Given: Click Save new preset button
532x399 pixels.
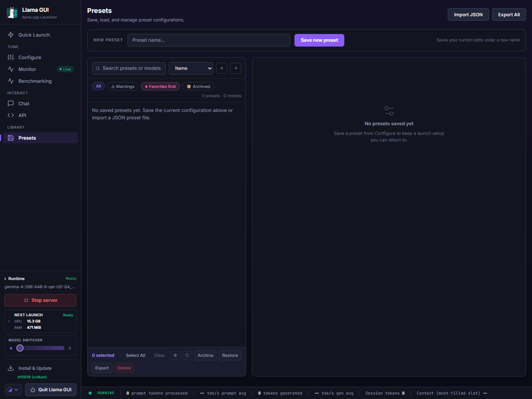Looking at the screenshot, I should pyautogui.click(x=319, y=40).
